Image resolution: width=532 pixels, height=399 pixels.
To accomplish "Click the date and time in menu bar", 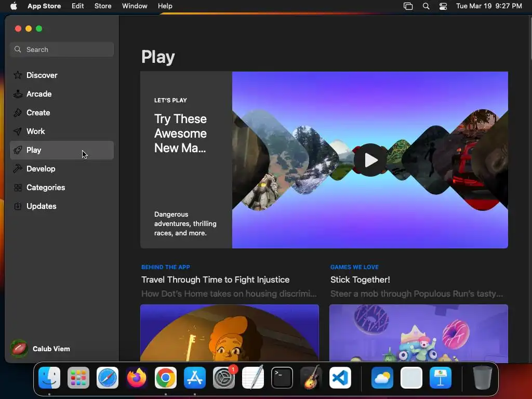I will click(489, 6).
